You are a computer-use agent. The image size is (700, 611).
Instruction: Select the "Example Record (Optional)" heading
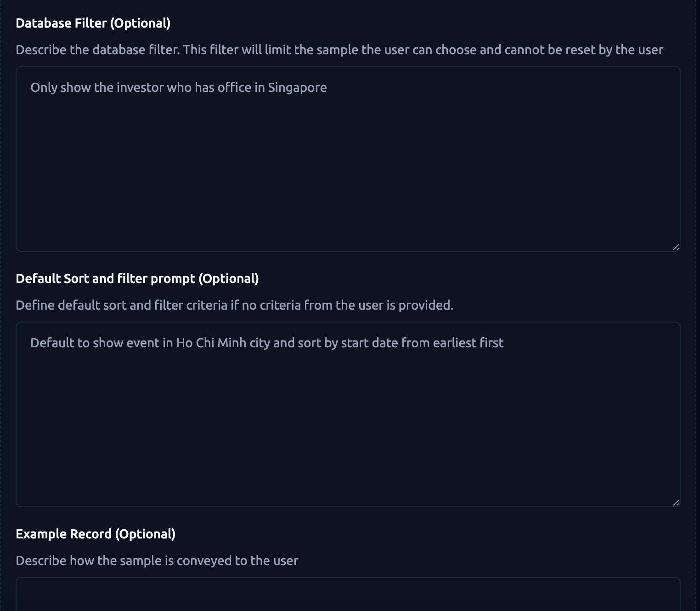(x=96, y=534)
